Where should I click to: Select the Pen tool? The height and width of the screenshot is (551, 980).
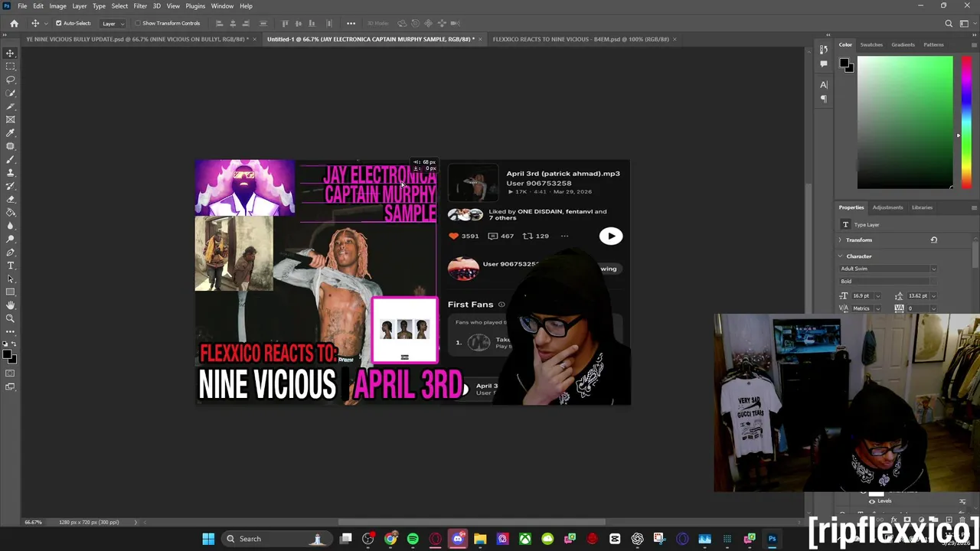[x=11, y=252]
